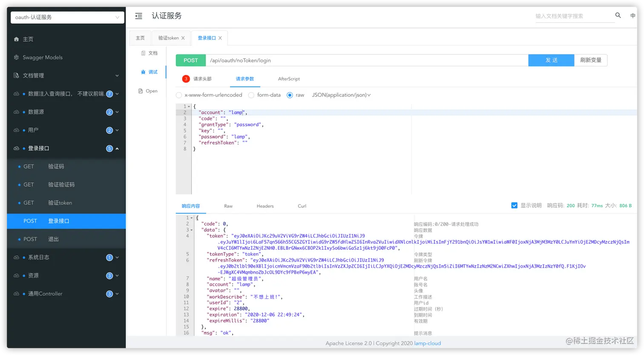The image size is (644, 355).
Task: Click the "grantType": "password" line in request body
Action: (x=231, y=124)
